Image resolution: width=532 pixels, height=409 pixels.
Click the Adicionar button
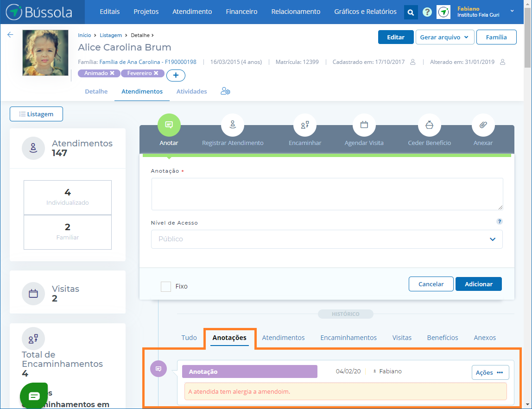(478, 284)
